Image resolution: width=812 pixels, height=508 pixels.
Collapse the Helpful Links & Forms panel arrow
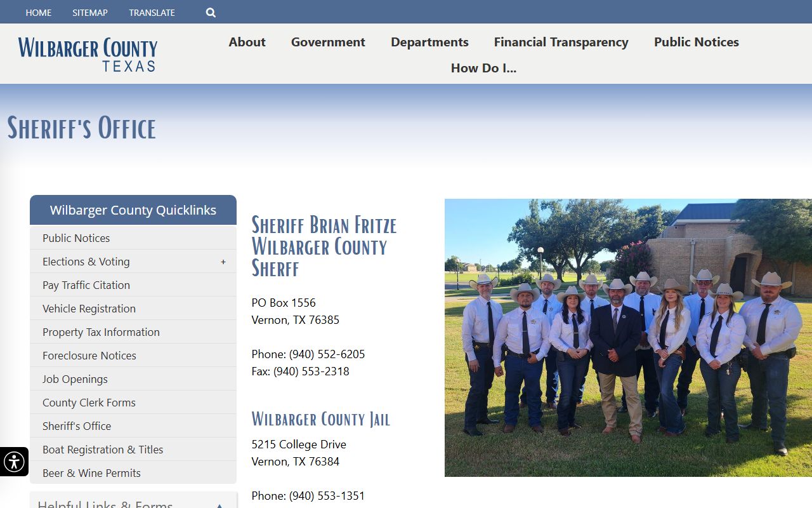(x=219, y=506)
